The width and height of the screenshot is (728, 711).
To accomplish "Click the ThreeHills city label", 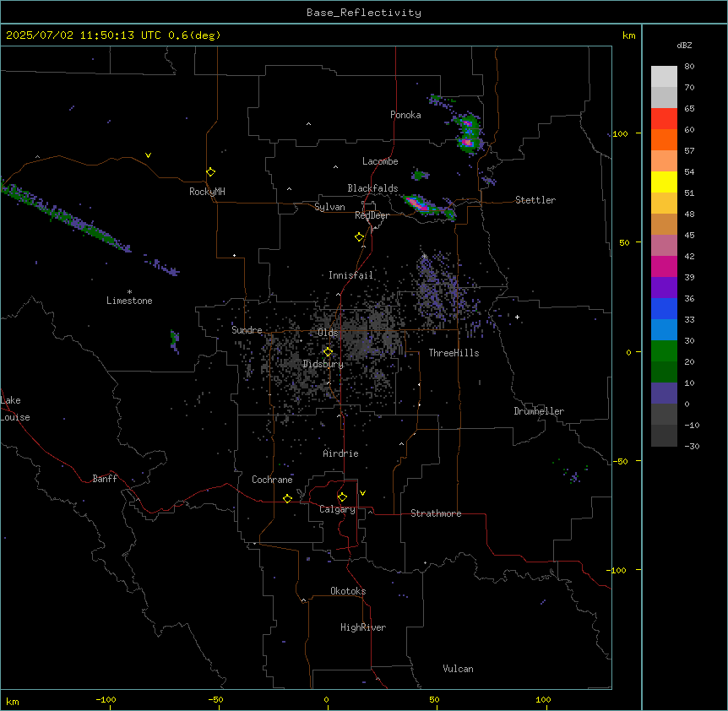I will (454, 353).
